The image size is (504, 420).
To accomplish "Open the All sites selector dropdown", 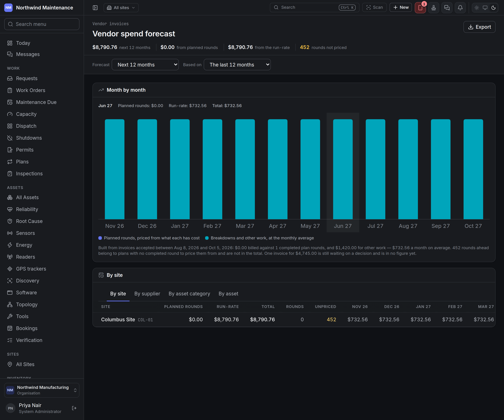I will tap(121, 8).
